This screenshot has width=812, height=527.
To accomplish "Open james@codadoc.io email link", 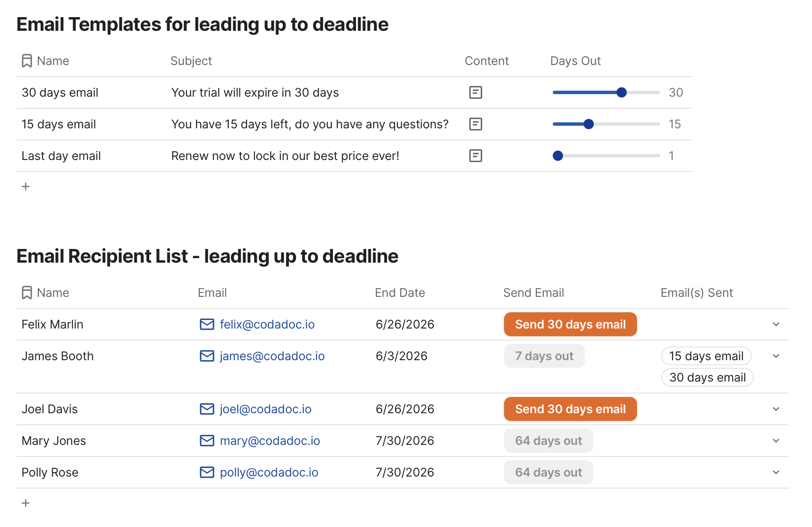I will [272, 356].
